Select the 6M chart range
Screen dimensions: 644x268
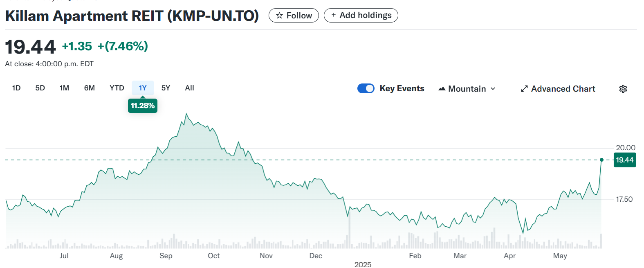coord(90,88)
